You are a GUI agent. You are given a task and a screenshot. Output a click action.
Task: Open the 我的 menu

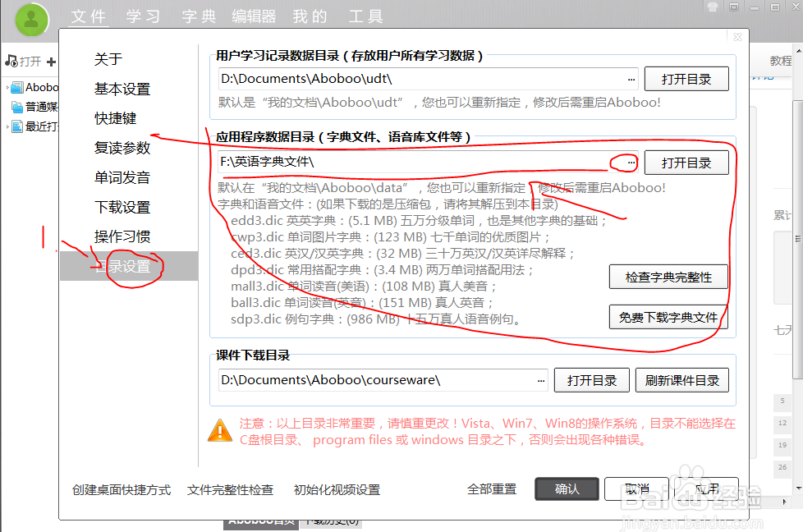point(310,16)
